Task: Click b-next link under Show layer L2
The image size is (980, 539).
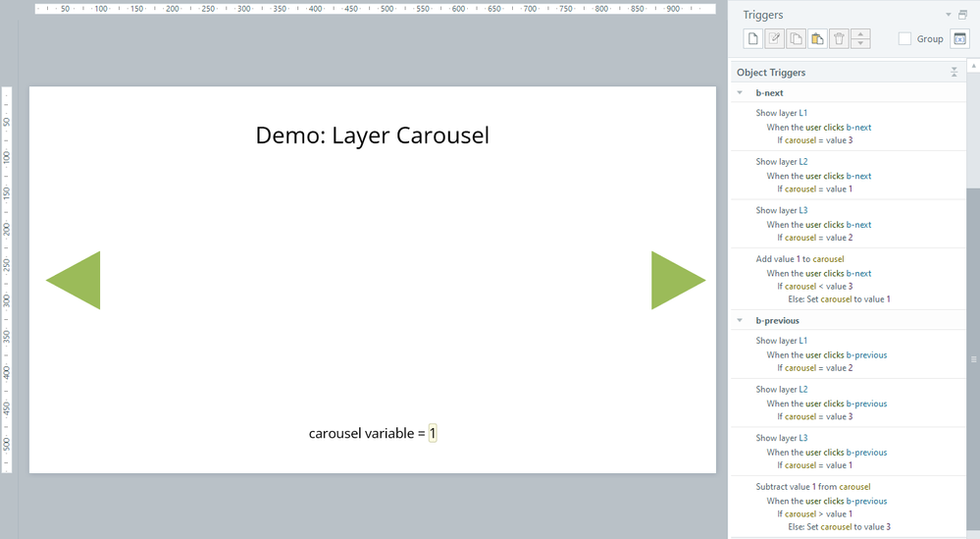Action: click(x=858, y=177)
